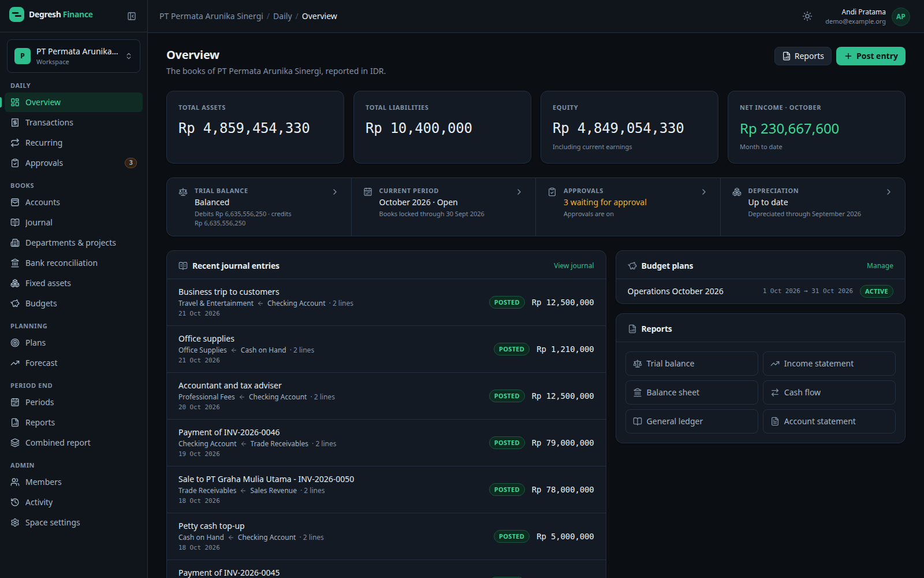Screen dimensions: 924x578
Task: Open Current Period card chevron
Action: pos(519,192)
